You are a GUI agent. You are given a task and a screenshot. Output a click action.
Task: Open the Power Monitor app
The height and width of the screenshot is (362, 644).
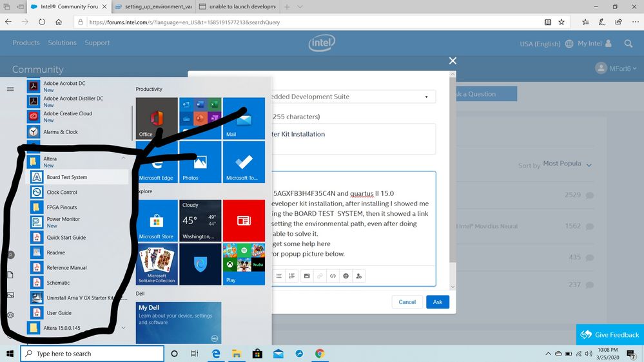pos(77,222)
